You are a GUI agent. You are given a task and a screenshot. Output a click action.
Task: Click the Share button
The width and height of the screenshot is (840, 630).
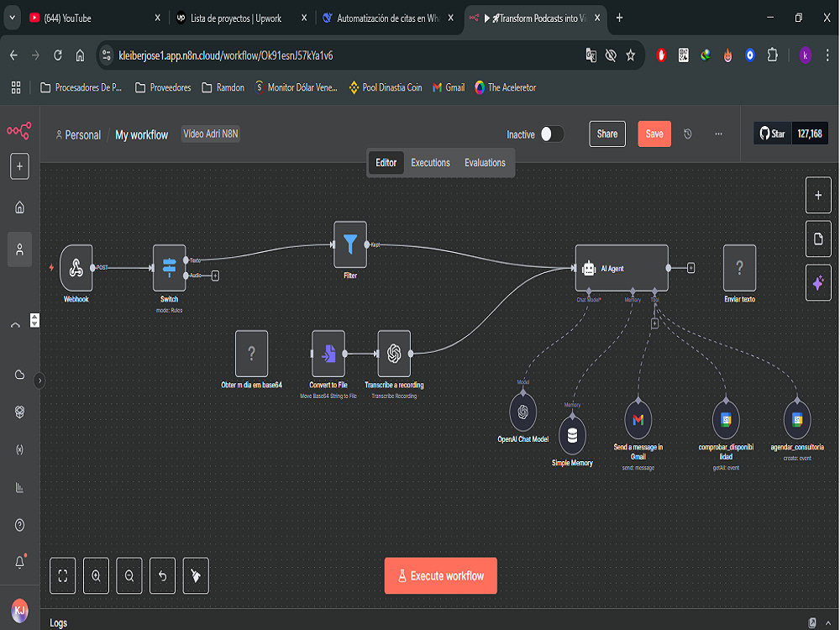(607, 134)
